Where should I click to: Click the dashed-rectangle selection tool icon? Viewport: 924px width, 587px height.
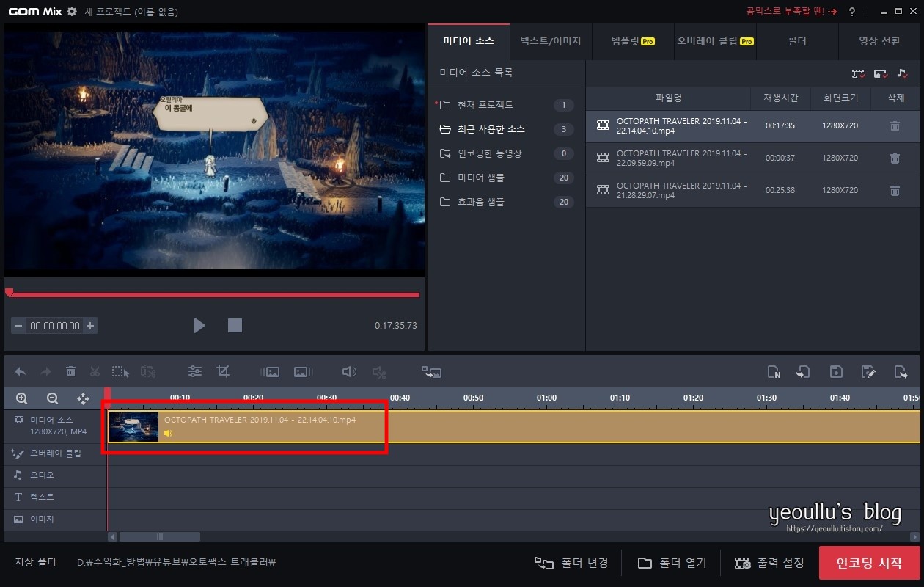[x=120, y=372]
